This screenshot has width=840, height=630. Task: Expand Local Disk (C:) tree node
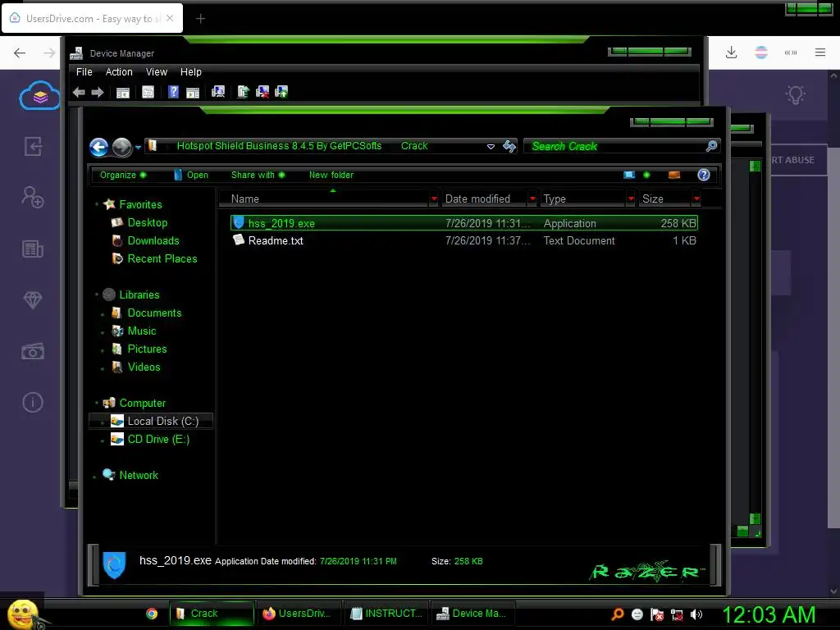tap(103, 422)
